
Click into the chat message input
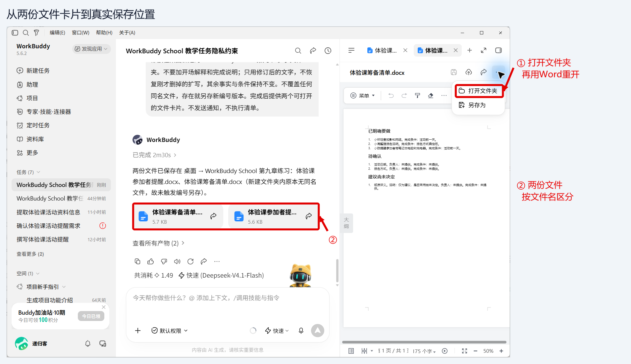[228, 304]
